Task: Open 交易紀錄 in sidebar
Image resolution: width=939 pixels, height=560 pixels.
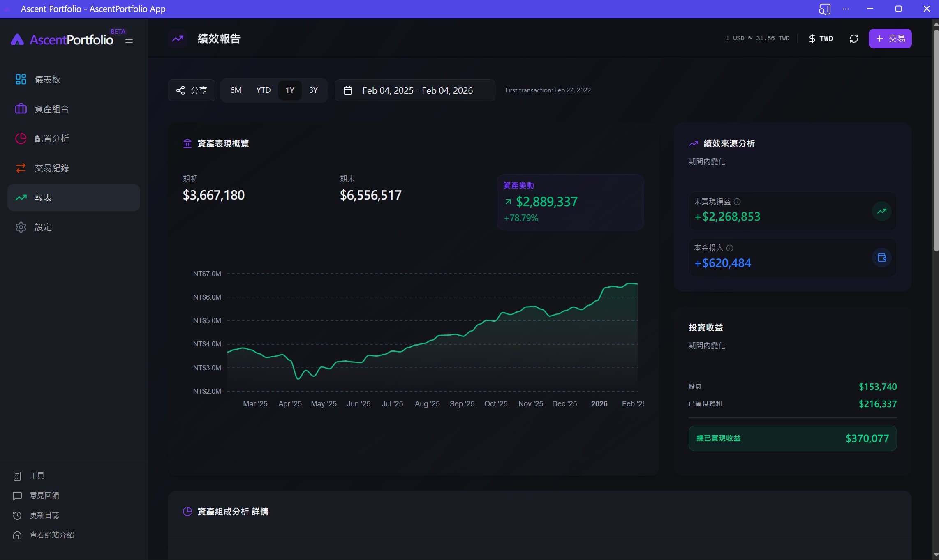Action: (74, 168)
